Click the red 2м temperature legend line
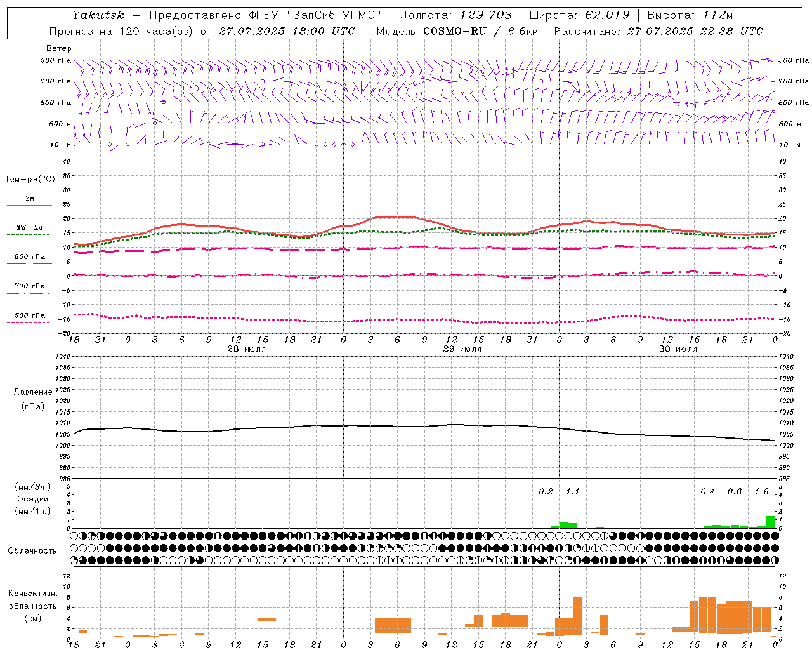This screenshot has height=650, width=812. [x=29, y=205]
